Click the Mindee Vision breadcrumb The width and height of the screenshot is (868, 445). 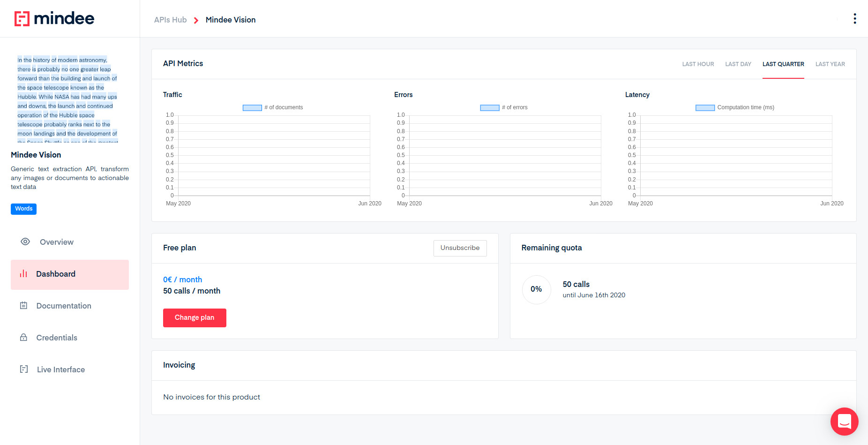point(231,20)
